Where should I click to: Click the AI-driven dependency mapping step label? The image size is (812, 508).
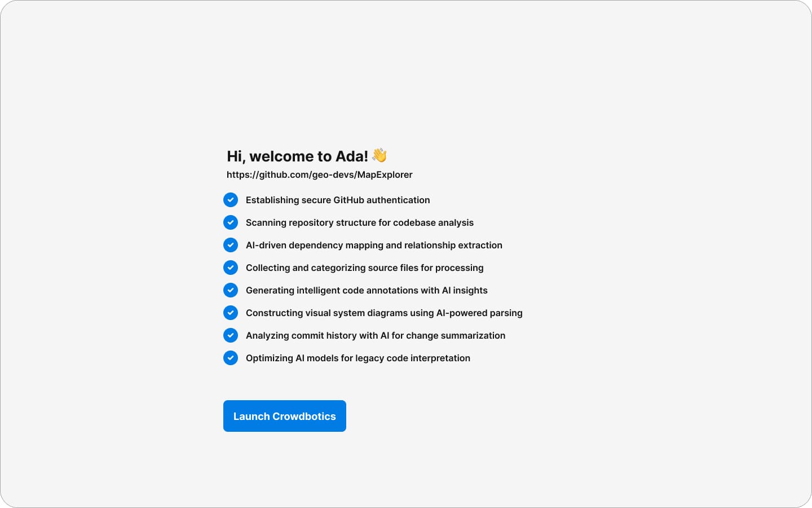pos(374,246)
